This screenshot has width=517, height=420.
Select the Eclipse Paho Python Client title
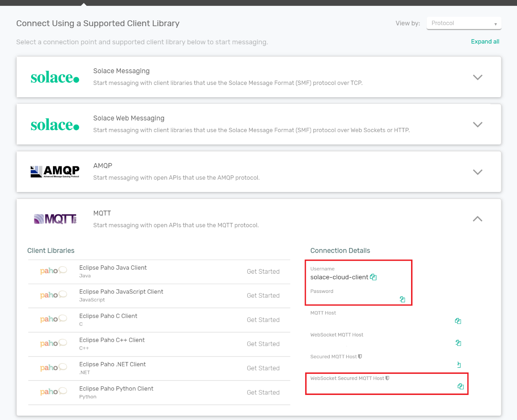pos(116,388)
